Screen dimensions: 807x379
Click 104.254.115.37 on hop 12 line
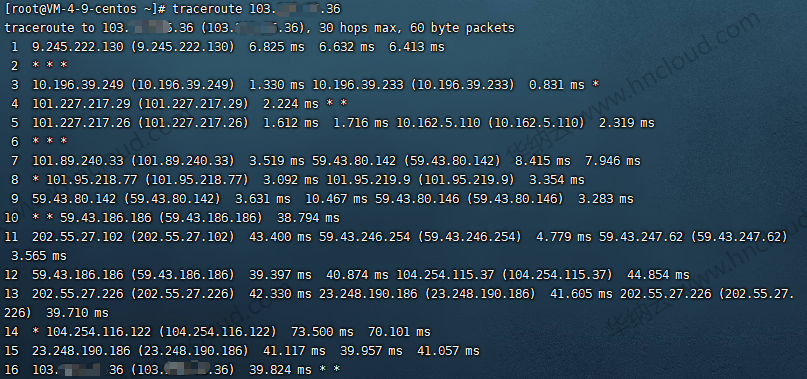[x=445, y=275]
